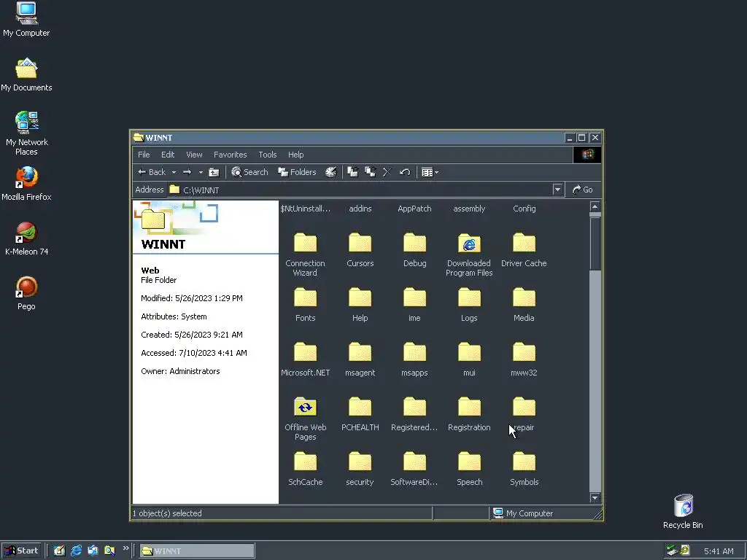Expand the Address bar dropdown
This screenshot has width=747, height=560.
coord(557,190)
